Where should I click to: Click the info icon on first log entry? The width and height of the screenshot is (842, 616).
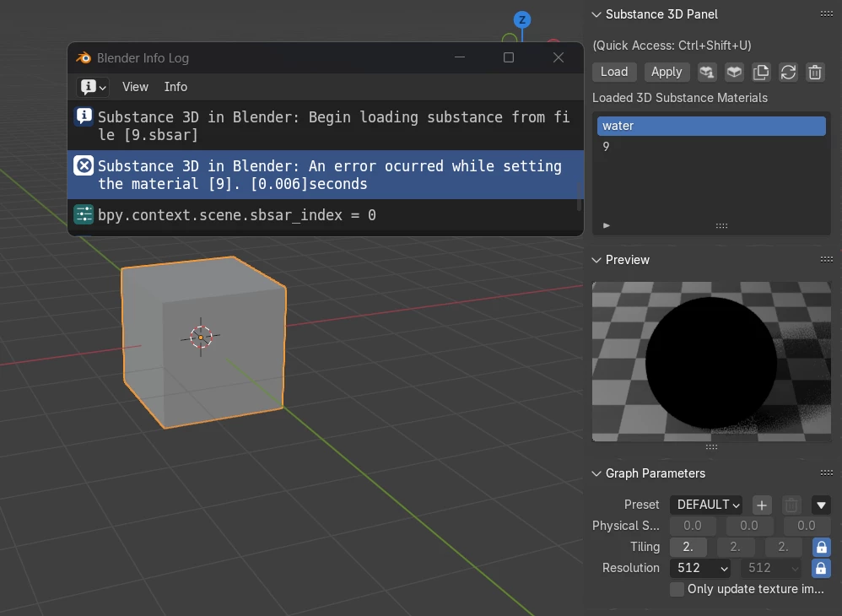[84, 116]
